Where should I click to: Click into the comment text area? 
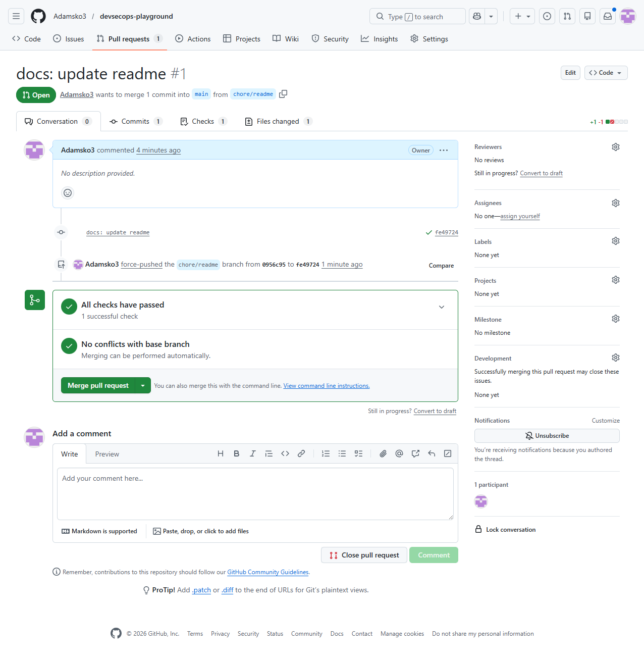point(255,493)
